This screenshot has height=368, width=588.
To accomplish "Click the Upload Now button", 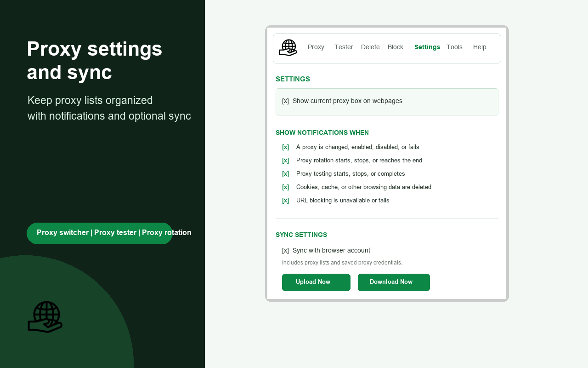I will point(316,282).
